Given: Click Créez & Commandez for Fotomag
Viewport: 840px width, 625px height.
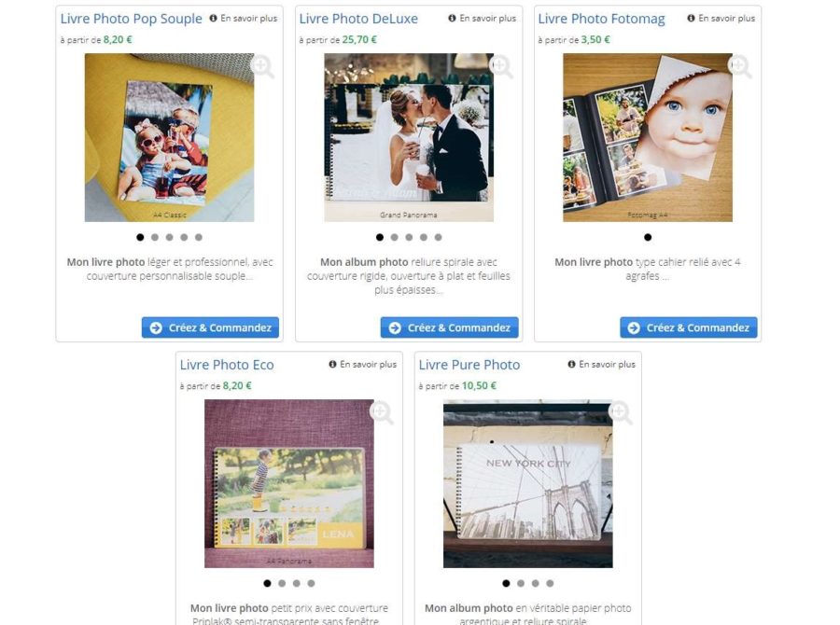Looking at the screenshot, I should tap(689, 327).
